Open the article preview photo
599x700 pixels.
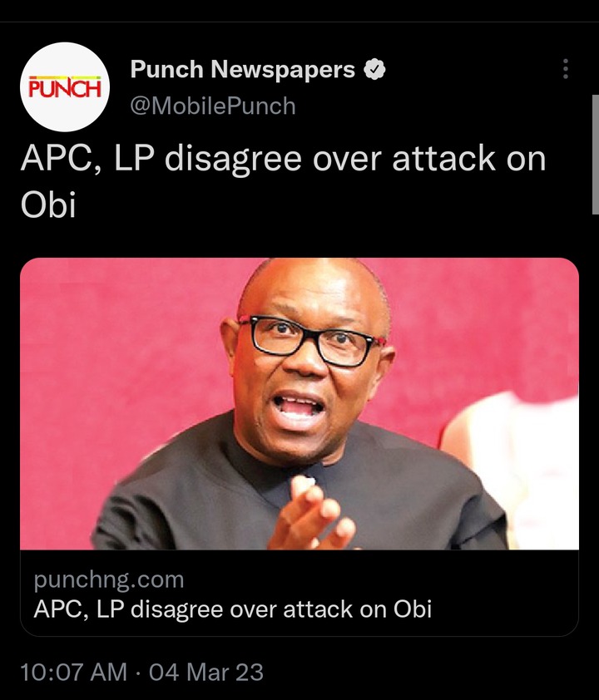[x=299, y=403]
